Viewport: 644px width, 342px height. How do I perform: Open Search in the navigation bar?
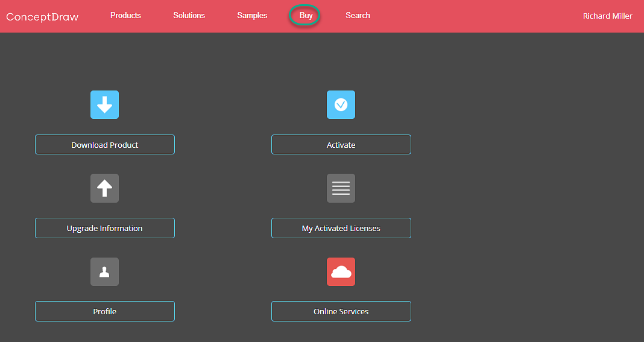(x=358, y=16)
